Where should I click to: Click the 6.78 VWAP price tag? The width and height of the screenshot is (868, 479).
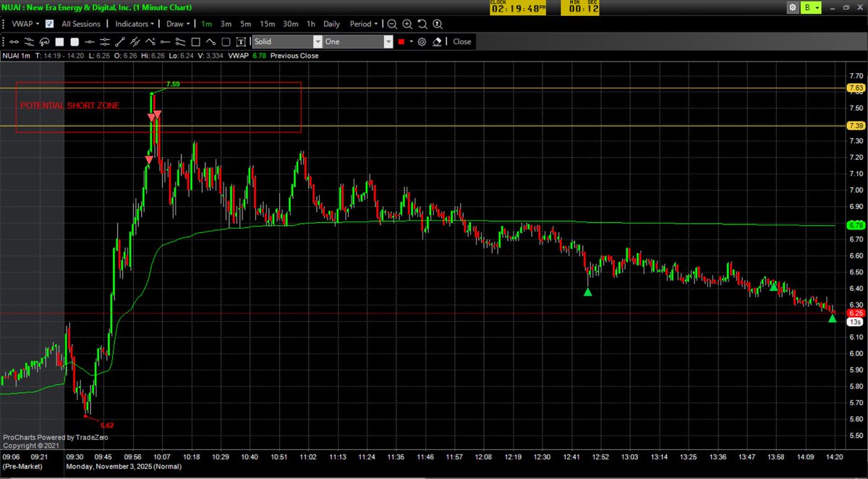click(854, 225)
